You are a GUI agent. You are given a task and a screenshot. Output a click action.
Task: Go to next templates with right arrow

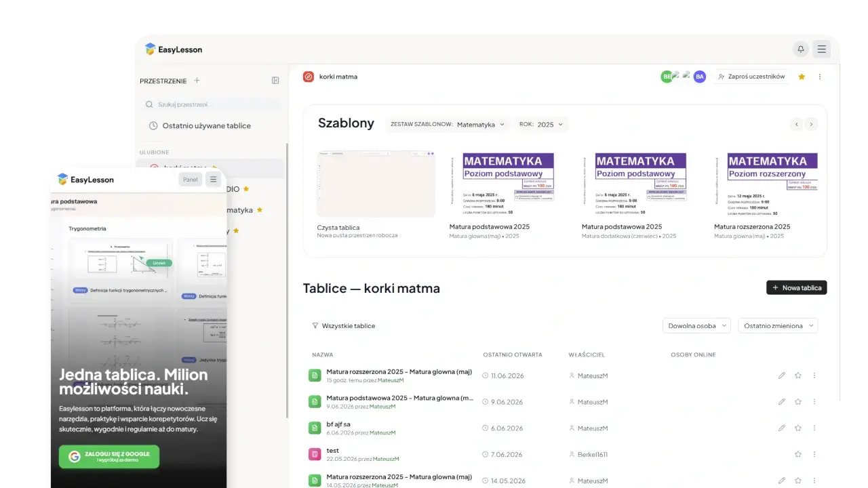click(x=811, y=124)
